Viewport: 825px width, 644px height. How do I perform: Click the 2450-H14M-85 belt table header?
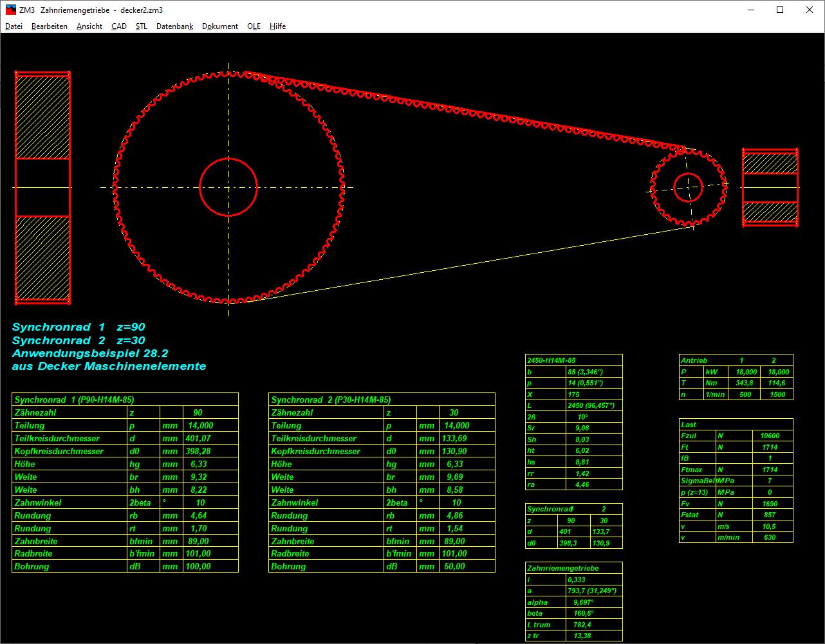(x=573, y=360)
